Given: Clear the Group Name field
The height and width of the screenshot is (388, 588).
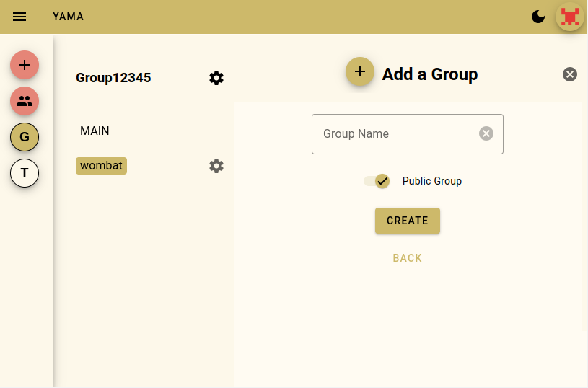Looking at the screenshot, I should click(x=486, y=133).
